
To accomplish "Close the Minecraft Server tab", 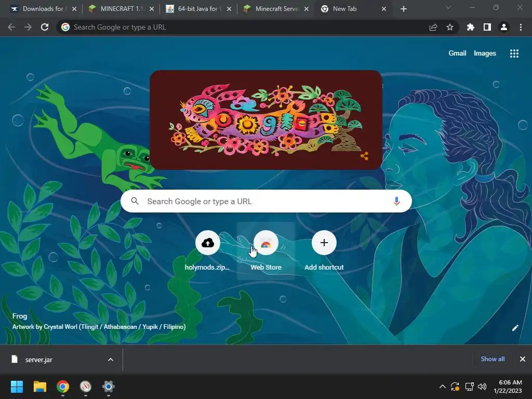I will click(307, 9).
